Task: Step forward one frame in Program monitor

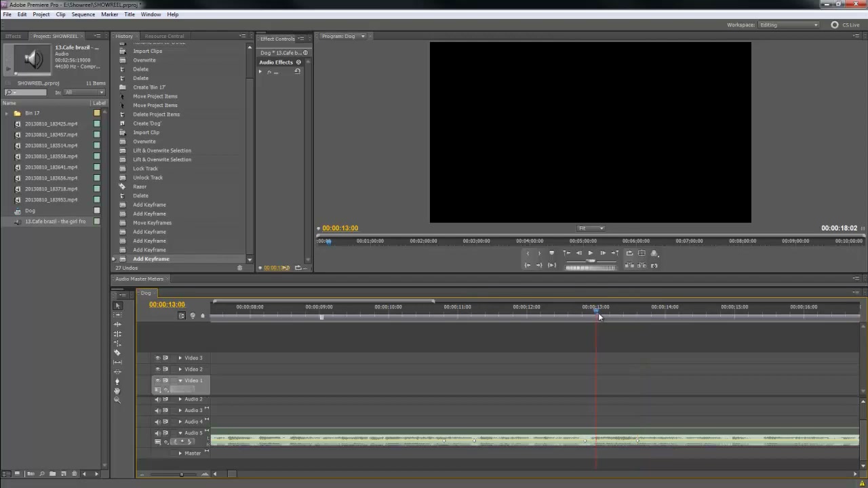Action: pyautogui.click(x=603, y=253)
